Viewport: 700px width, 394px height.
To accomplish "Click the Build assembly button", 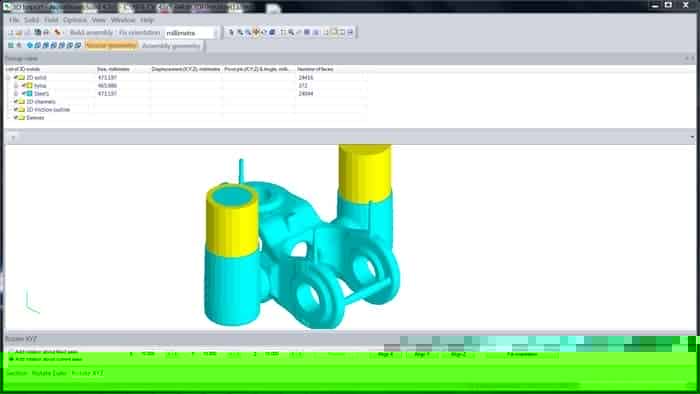I will pos(91,33).
